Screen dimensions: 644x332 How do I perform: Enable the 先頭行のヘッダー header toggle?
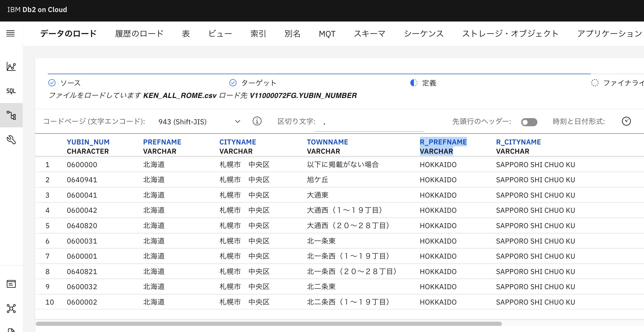[x=529, y=122]
